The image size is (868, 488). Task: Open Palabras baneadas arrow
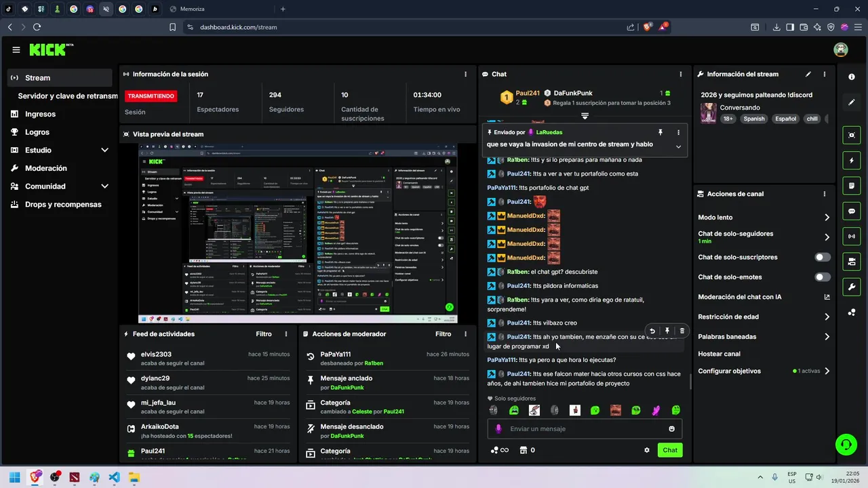coord(827,336)
